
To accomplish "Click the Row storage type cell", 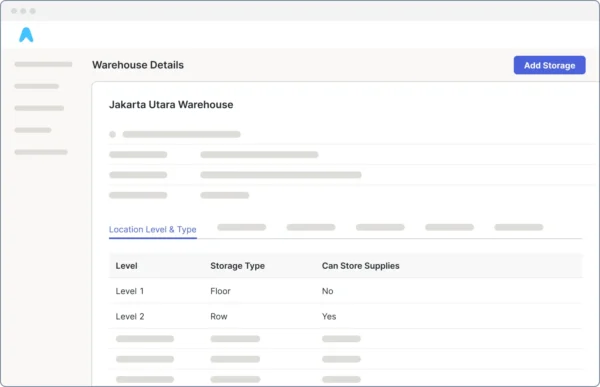I will point(219,316).
